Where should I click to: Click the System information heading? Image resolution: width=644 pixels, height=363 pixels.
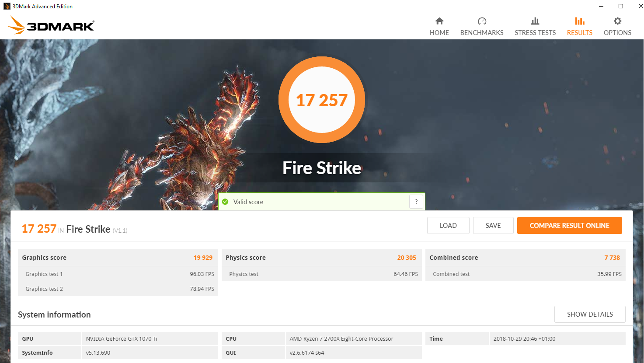pos(54,314)
